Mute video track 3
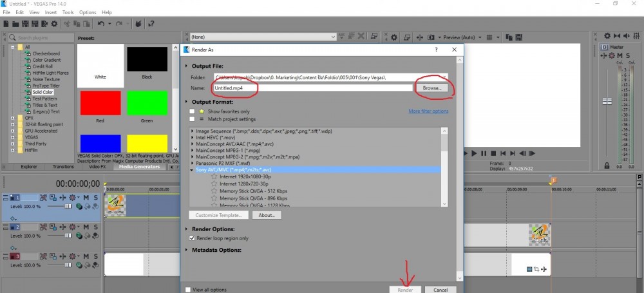Image resolution: width=644 pixels, height=293 pixels. pyautogui.click(x=86, y=256)
